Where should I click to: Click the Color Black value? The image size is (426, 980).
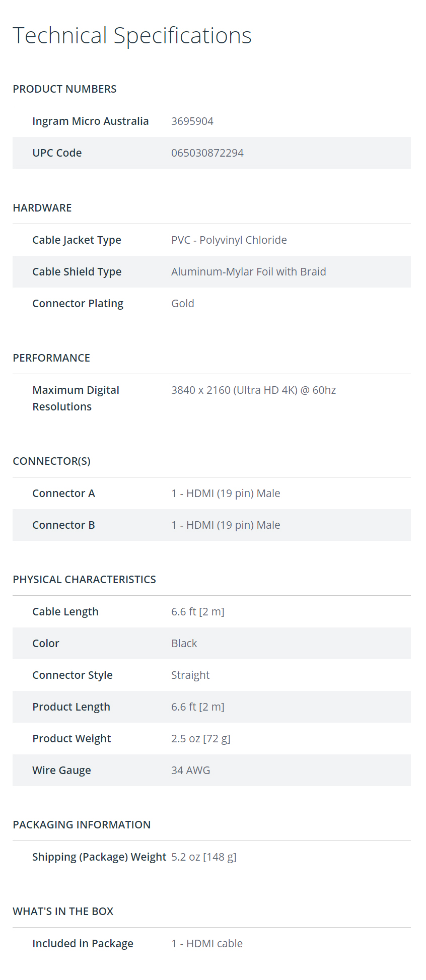(184, 644)
